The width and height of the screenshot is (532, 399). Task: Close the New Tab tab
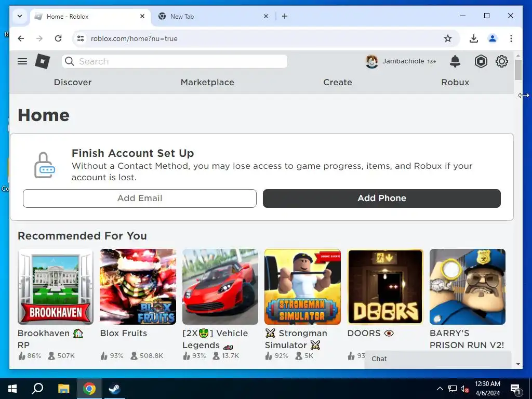(266, 16)
